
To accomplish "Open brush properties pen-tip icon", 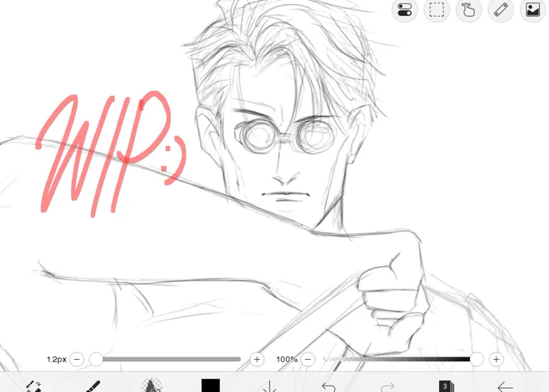I will pos(151,386).
